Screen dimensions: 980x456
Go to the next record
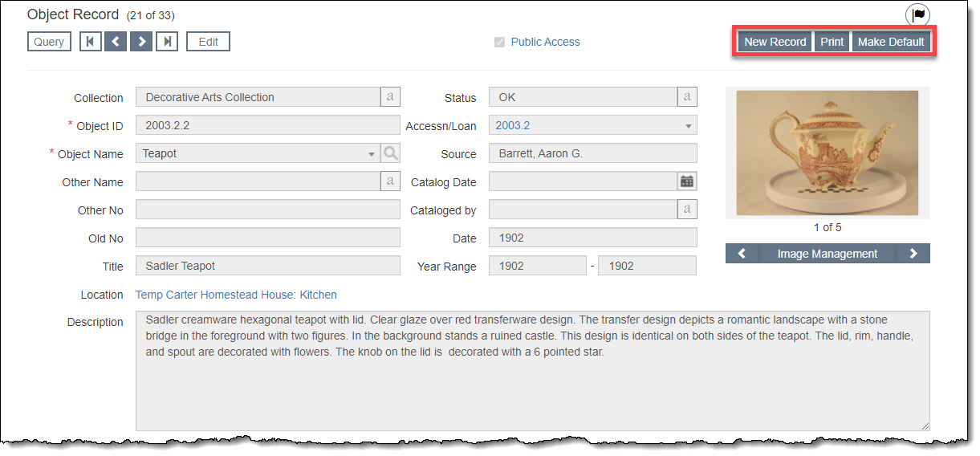(141, 42)
